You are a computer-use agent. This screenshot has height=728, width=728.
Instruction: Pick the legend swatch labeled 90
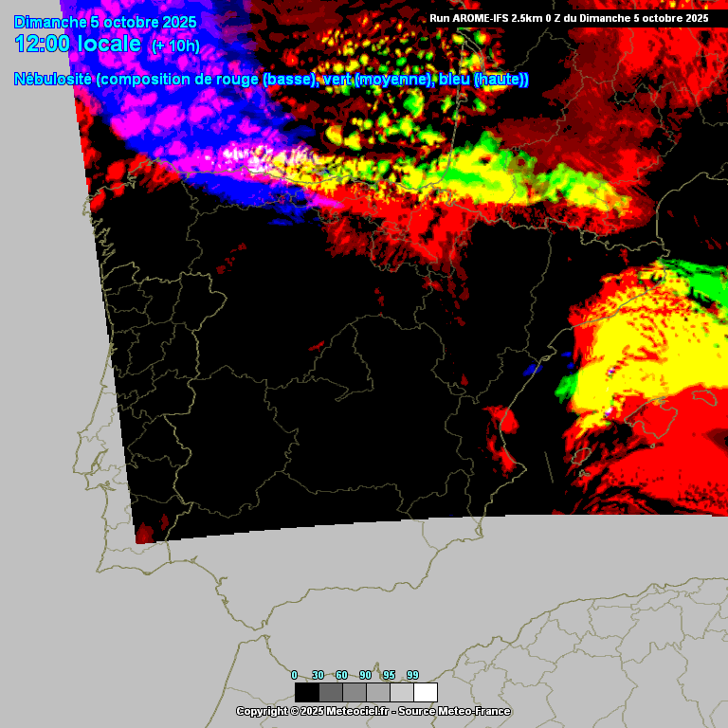point(377,692)
